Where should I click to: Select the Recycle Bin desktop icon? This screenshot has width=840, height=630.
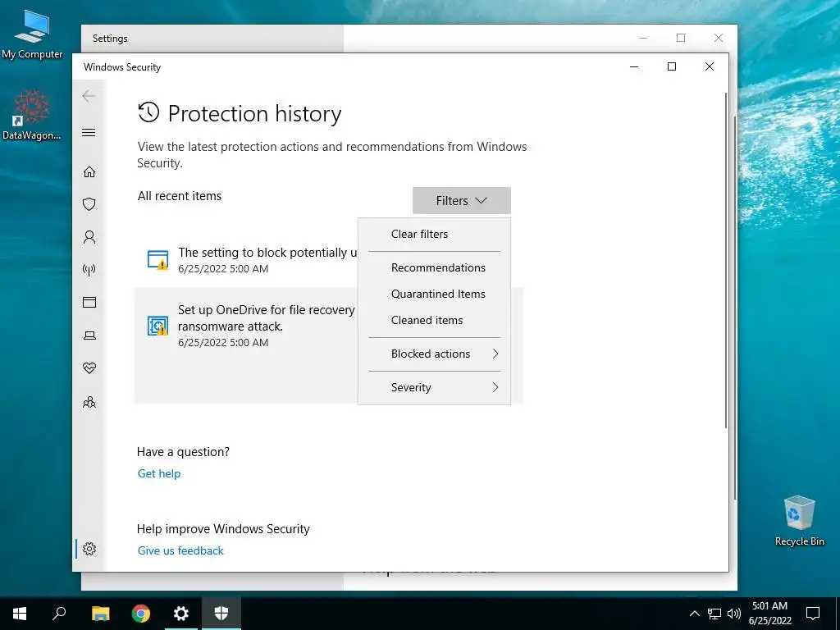(799, 521)
